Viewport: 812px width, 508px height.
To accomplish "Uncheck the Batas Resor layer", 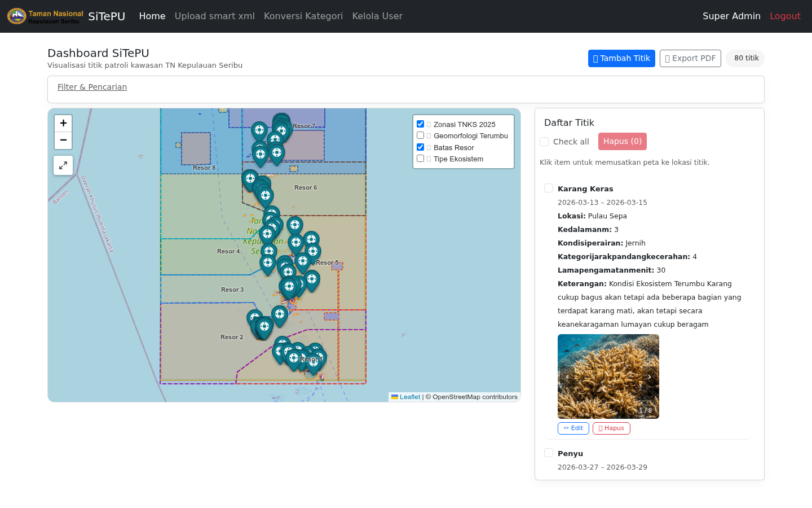I will point(420,147).
